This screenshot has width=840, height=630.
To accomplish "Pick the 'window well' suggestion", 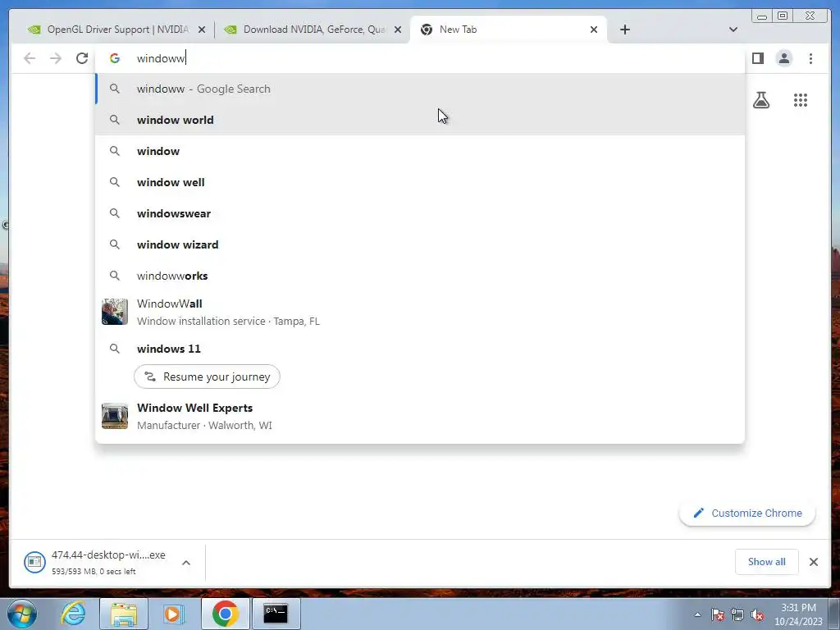I will (x=419, y=182).
